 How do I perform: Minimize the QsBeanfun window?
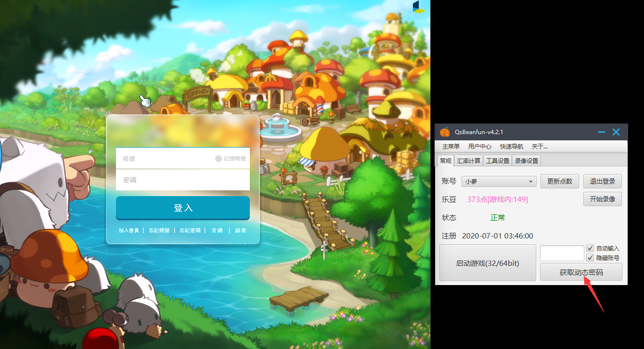(601, 132)
